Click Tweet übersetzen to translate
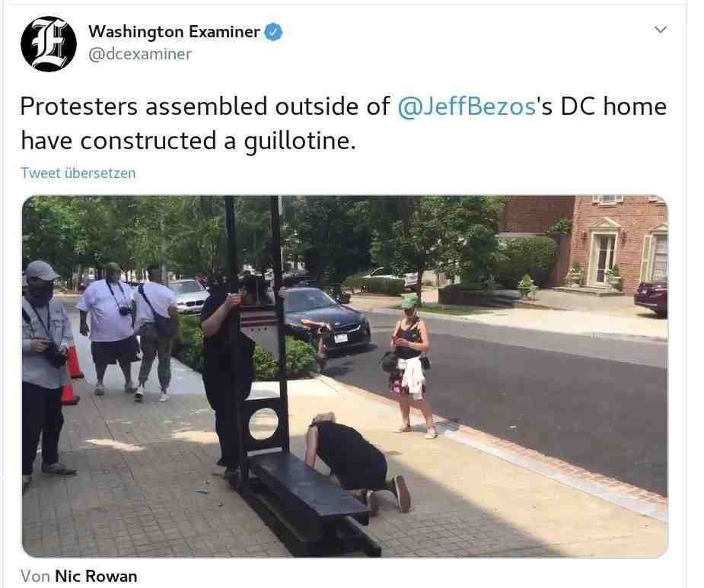Image resolution: width=704 pixels, height=588 pixels. click(x=78, y=173)
